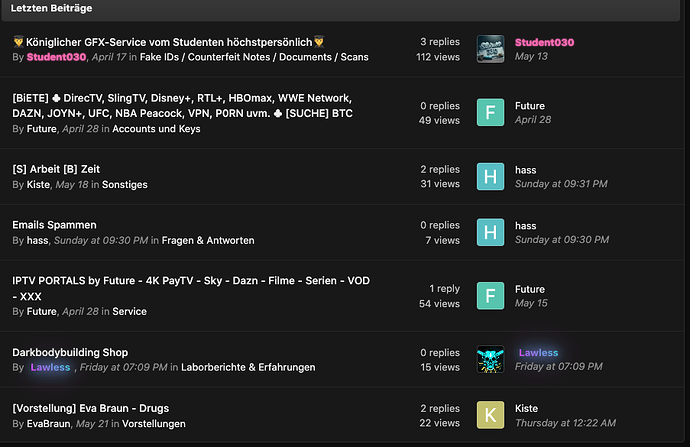The image size is (690, 447).
Task: Click the Future avatar beside April 28 last post
Action: point(490,112)
